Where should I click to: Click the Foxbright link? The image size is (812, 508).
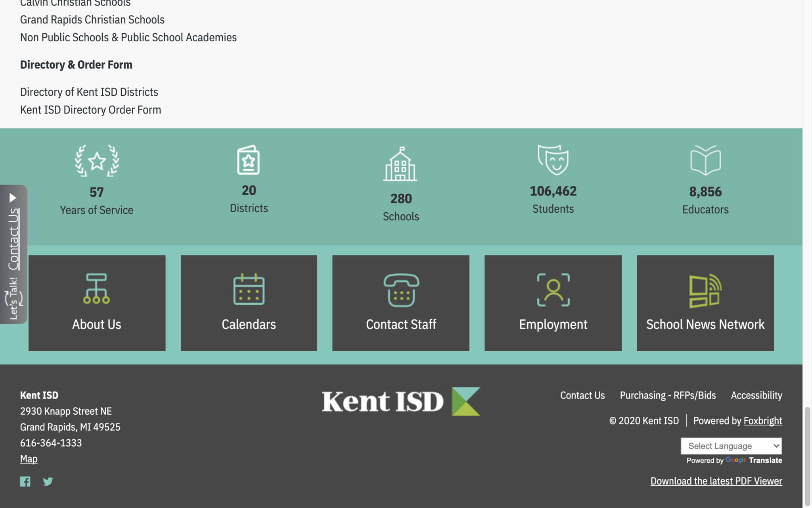point(762,421)
